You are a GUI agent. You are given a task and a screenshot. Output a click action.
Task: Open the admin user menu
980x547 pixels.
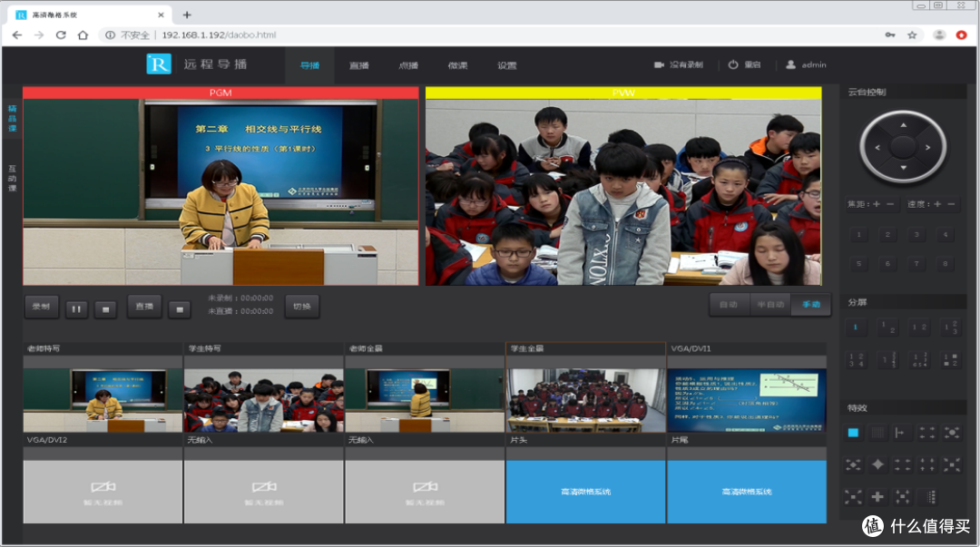(x=807, y=64)
